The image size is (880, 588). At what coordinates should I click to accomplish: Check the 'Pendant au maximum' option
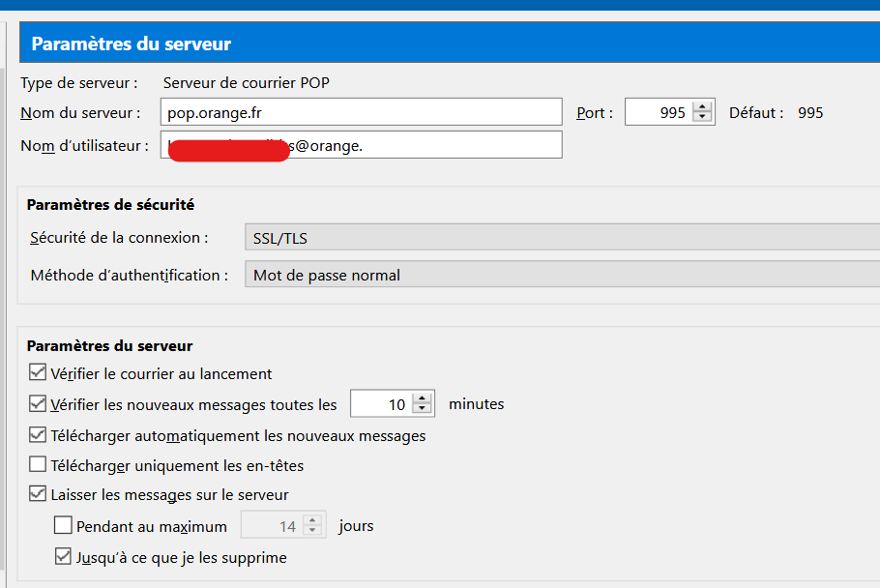click(x=63, y=524)
